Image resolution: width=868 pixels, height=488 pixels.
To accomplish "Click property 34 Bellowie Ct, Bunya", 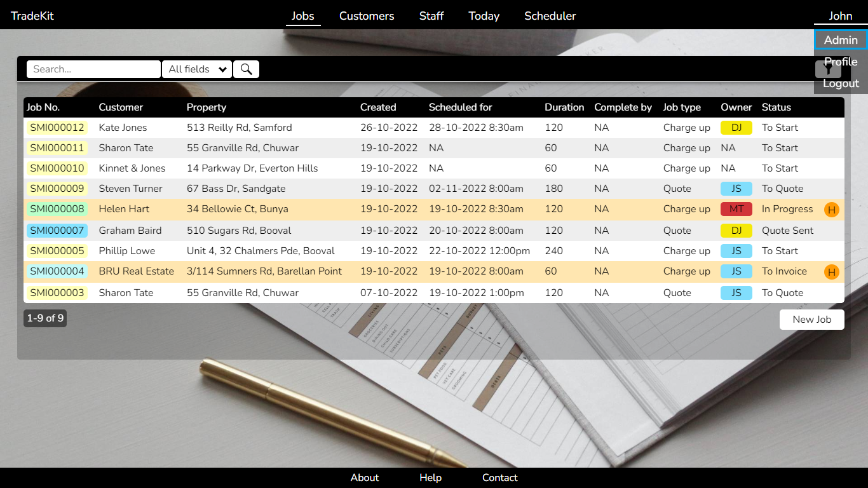I will point(238,209).
